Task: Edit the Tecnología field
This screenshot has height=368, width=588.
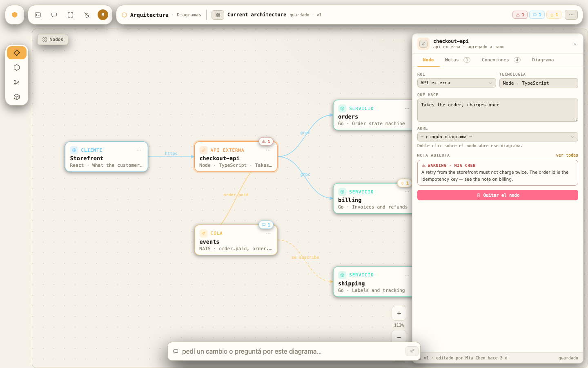Action: point(539,83)
